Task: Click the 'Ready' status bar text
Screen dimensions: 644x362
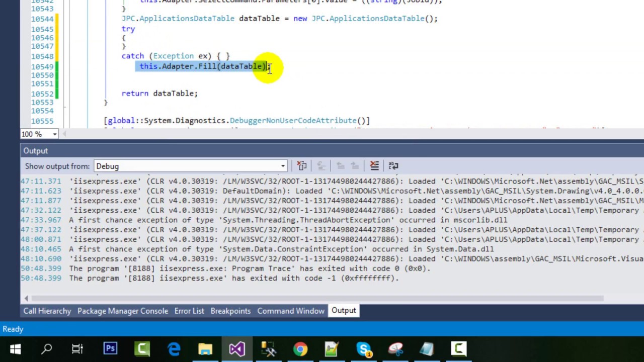Action: coord(13,329)
